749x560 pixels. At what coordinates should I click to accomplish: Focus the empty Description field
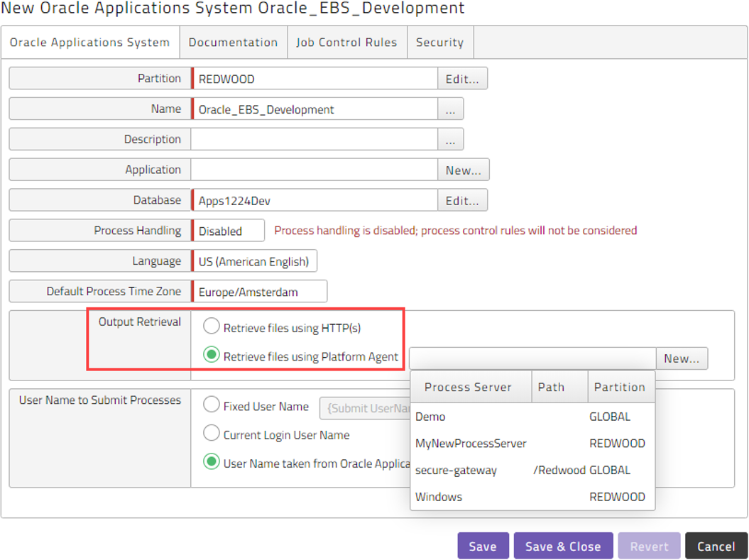pyautogui.click(x=315, y=140)
